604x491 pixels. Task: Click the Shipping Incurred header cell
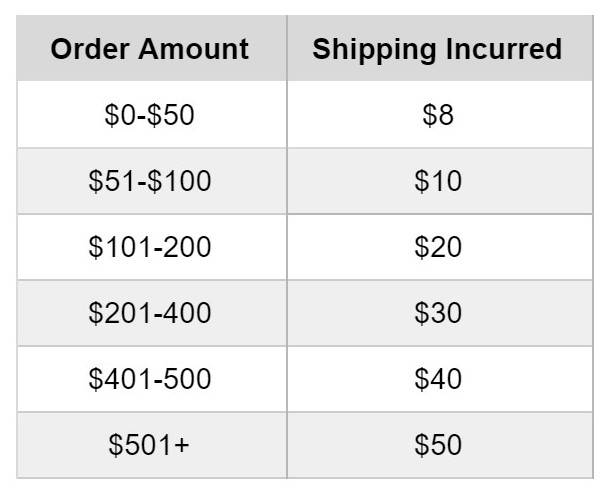(x=440, y=49)
